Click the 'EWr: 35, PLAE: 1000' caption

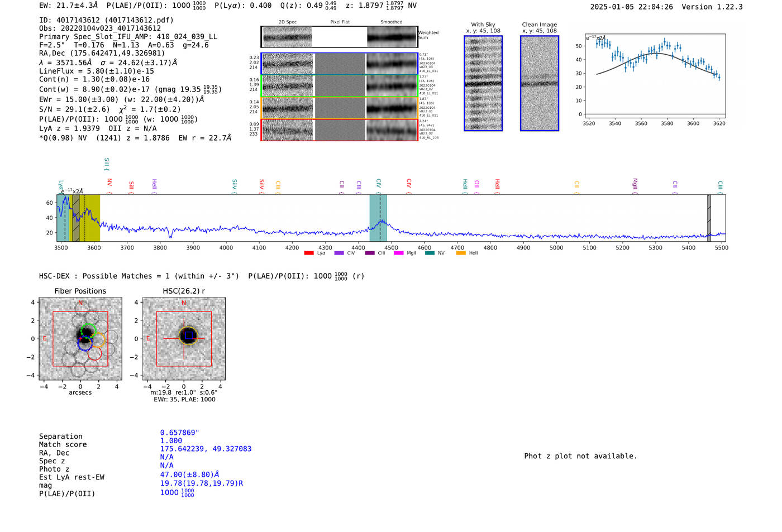point(184,400)
